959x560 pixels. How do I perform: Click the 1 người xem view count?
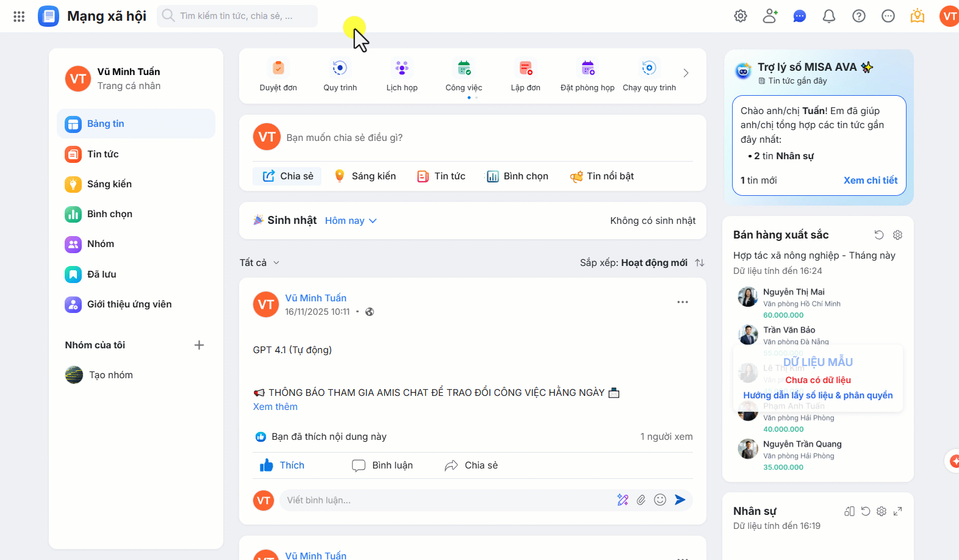click(666, 437)
